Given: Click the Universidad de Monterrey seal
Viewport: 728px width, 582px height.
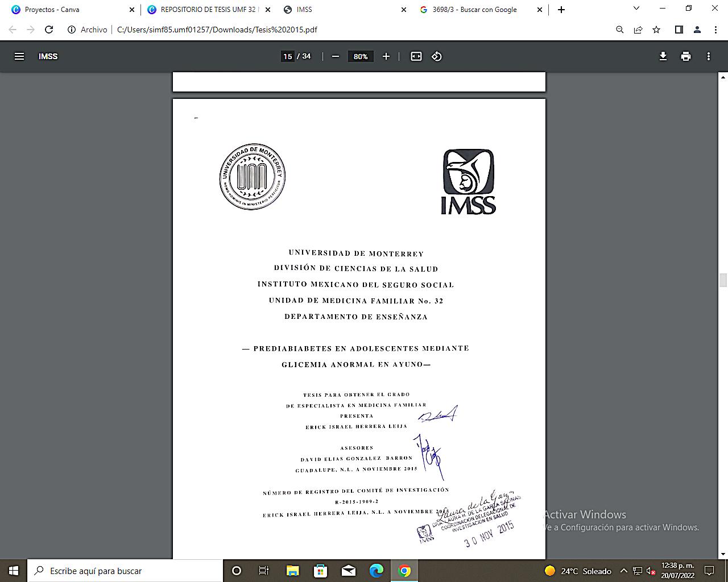Looking at the screenshot, I should tap(253, 177).
